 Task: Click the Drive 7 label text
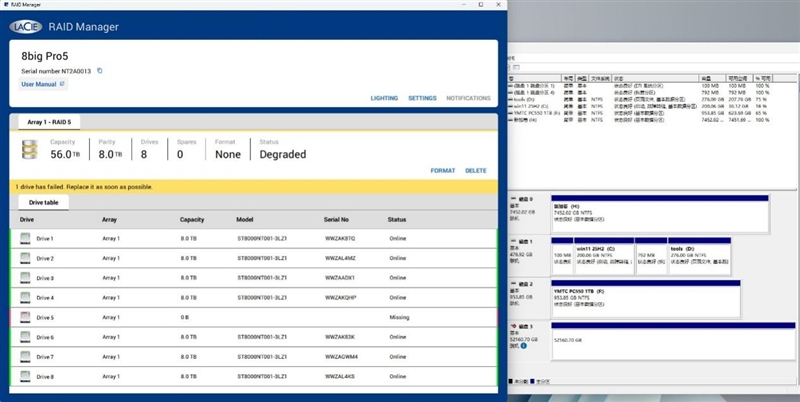45,357
